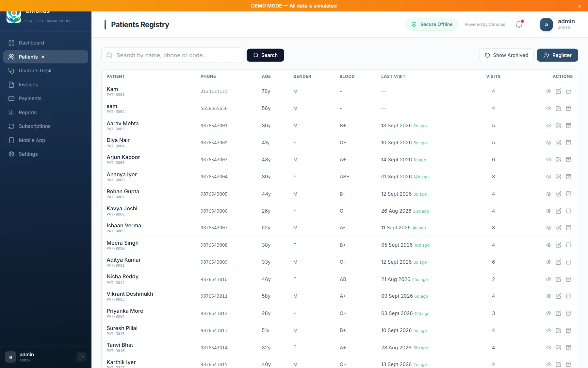Open Settings in sidebar
588x368 pixels.
click(46, 154)
